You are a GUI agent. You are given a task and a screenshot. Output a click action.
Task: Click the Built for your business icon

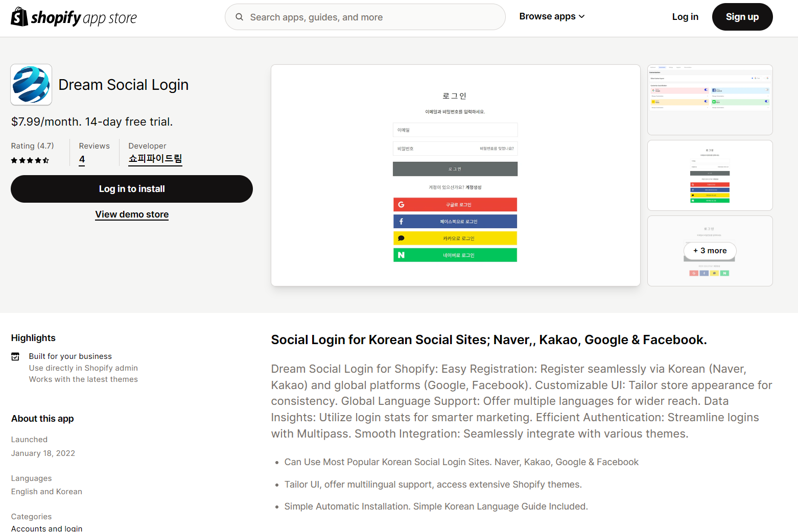click(15, 357)
